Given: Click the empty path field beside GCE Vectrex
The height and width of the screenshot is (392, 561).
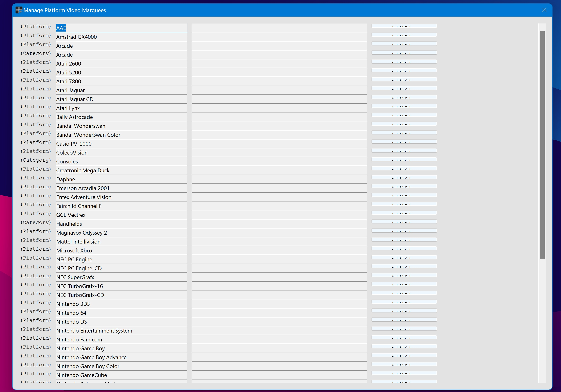Looking at the screenshot, I should click(279, 215).
